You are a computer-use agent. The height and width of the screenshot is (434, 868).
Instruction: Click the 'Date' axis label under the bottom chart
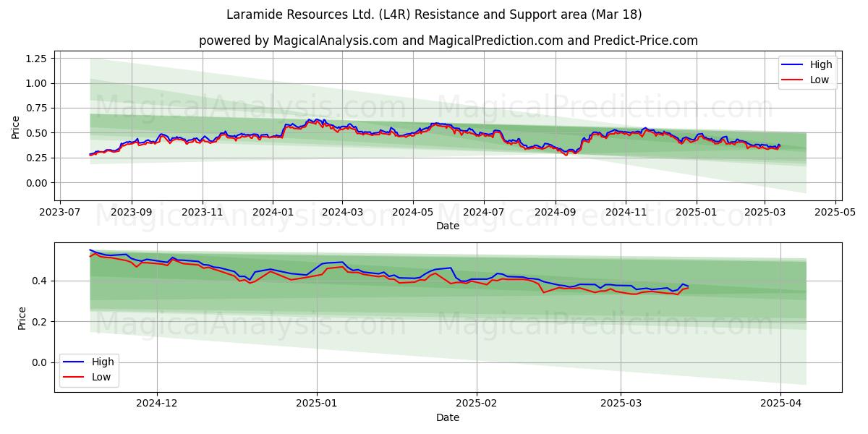(448, 417)
